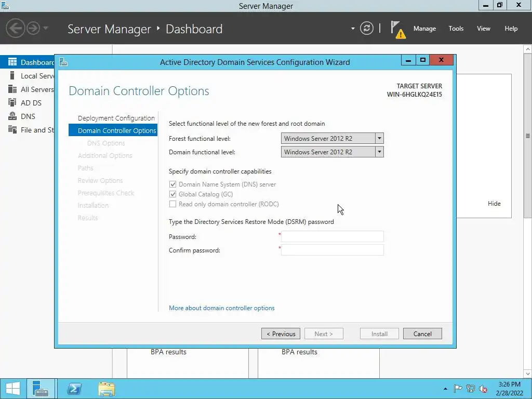Click the DNS sidebar icon
532x399 pixels.
click(12, 116)
